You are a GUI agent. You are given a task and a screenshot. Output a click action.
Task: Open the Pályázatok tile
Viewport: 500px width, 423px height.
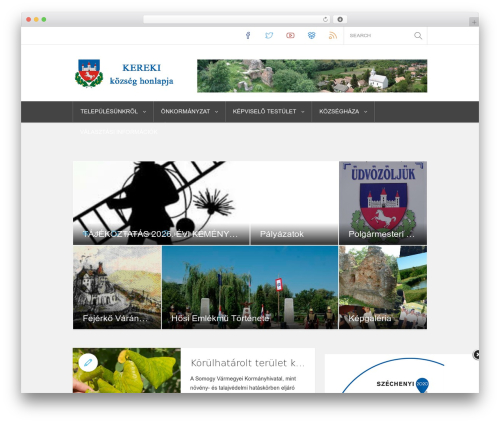tap(294, 203)
